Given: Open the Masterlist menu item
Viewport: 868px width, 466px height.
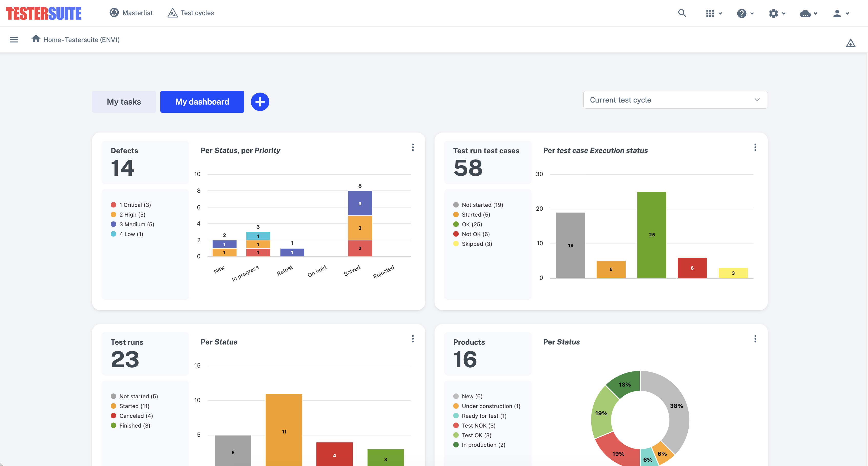Looking at the screenshot, I should point(131,13).
